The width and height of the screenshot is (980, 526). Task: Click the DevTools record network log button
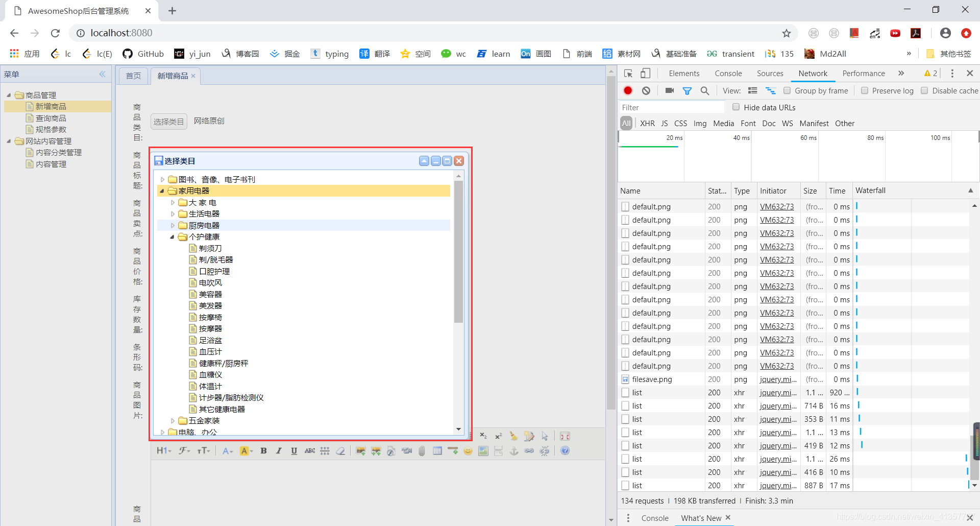pos(628,90)
